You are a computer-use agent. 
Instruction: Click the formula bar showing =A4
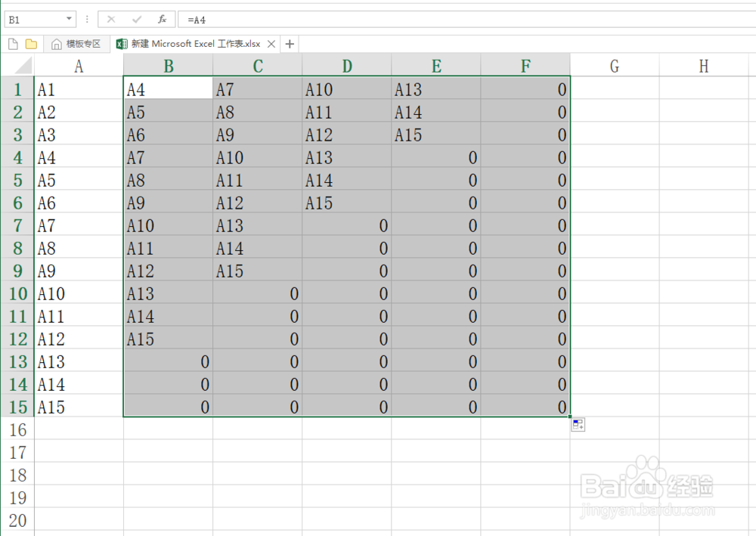466,20
